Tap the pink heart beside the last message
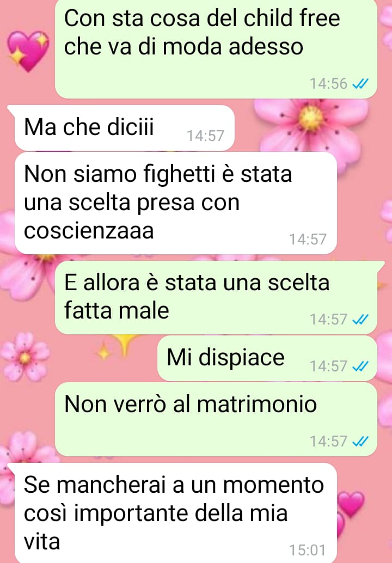The image size is (392, 563). tap(351, 504)
